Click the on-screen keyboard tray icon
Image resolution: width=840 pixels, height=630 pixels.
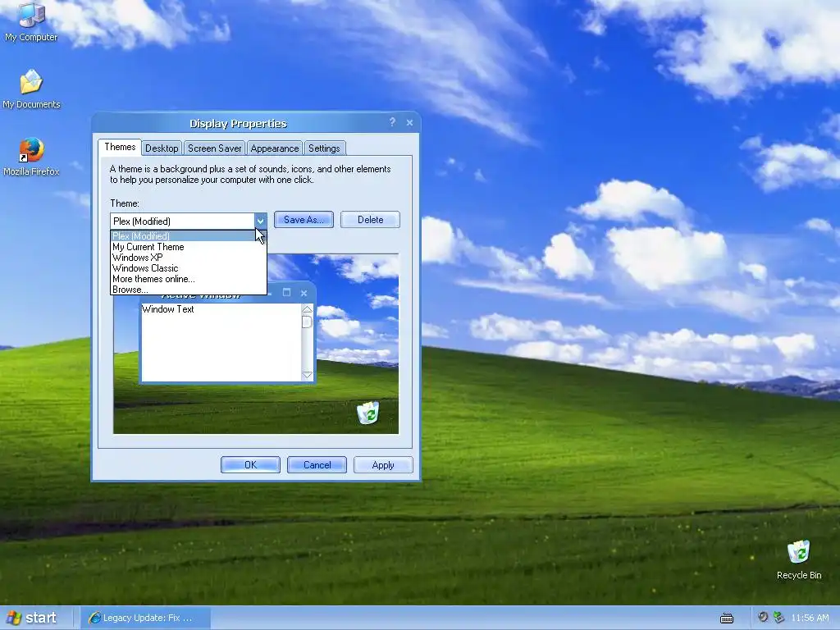[727, 619]
